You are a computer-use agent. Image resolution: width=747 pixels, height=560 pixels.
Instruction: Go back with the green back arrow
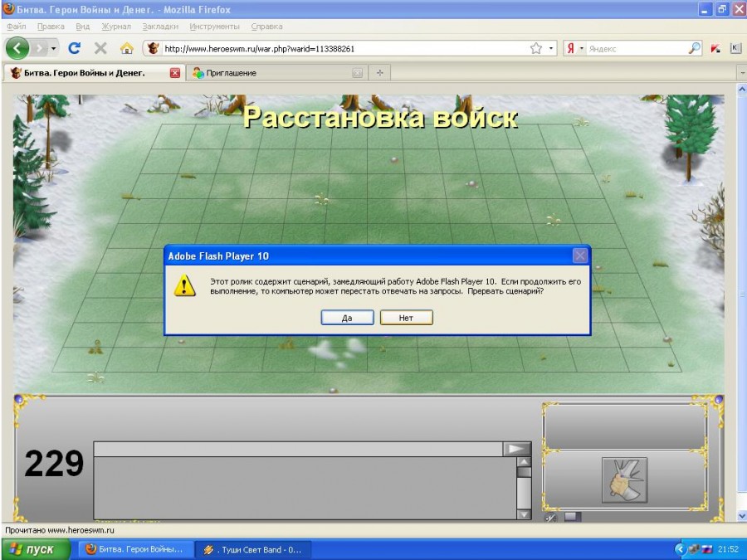[x=17, y=48]
